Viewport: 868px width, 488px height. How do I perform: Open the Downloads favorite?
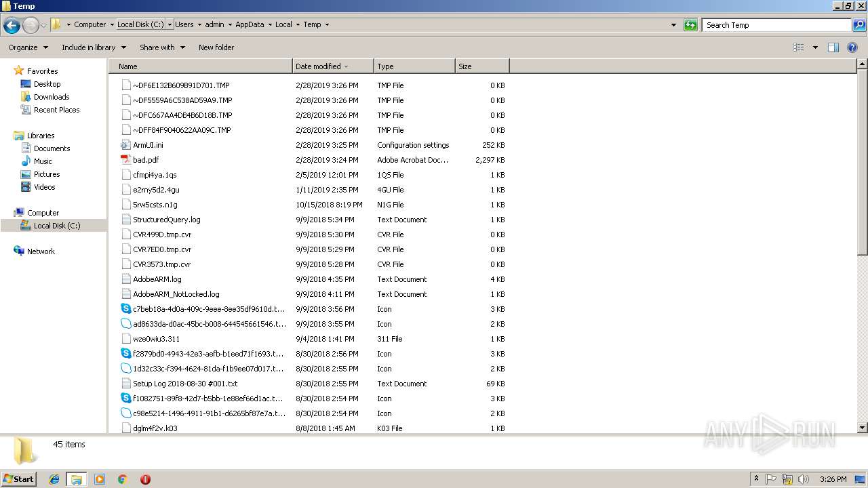click(52, 97)
